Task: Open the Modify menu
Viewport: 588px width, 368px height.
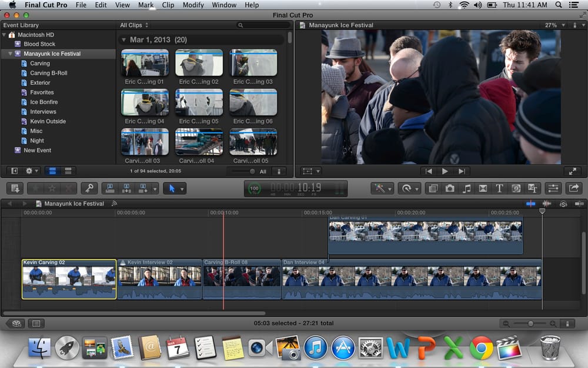Action: pyautogui.click(x=193, y=5)
